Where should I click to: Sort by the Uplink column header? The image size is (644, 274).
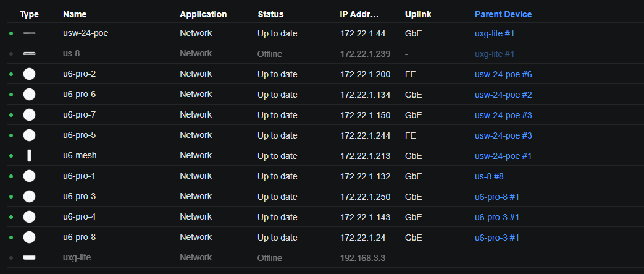coord(418,14)
